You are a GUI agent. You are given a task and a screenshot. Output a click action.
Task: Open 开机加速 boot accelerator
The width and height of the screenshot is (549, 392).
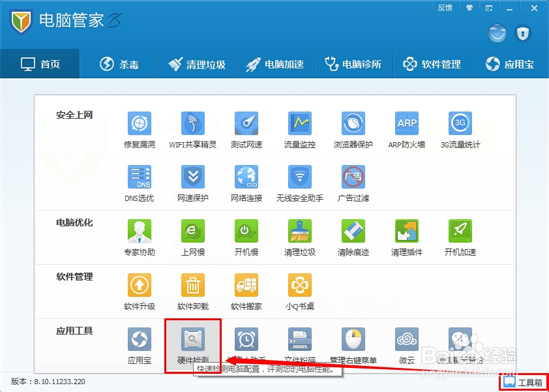point(460,238)
